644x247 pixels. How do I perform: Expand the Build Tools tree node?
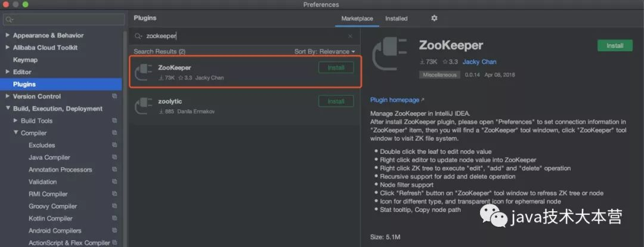tap(16, 121)
